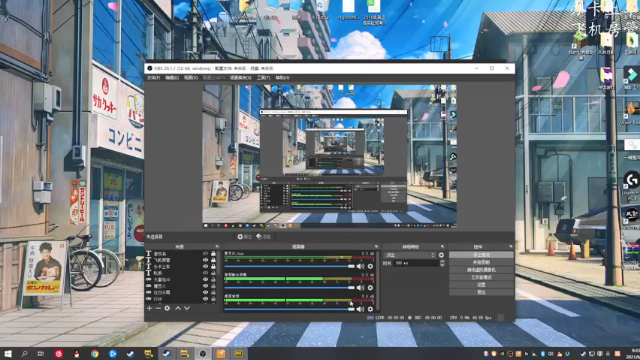The width and height of the screenshot is (640, 360).
Task: Open OBS from the Windows taskbar
Action: pyautogui.click(x=203, y=353)
